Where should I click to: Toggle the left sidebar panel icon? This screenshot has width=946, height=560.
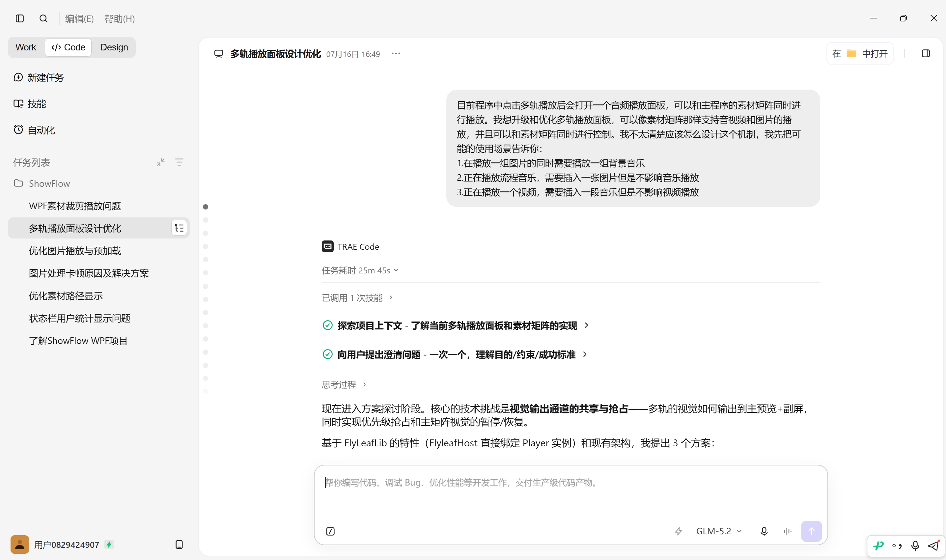[20, 18]
